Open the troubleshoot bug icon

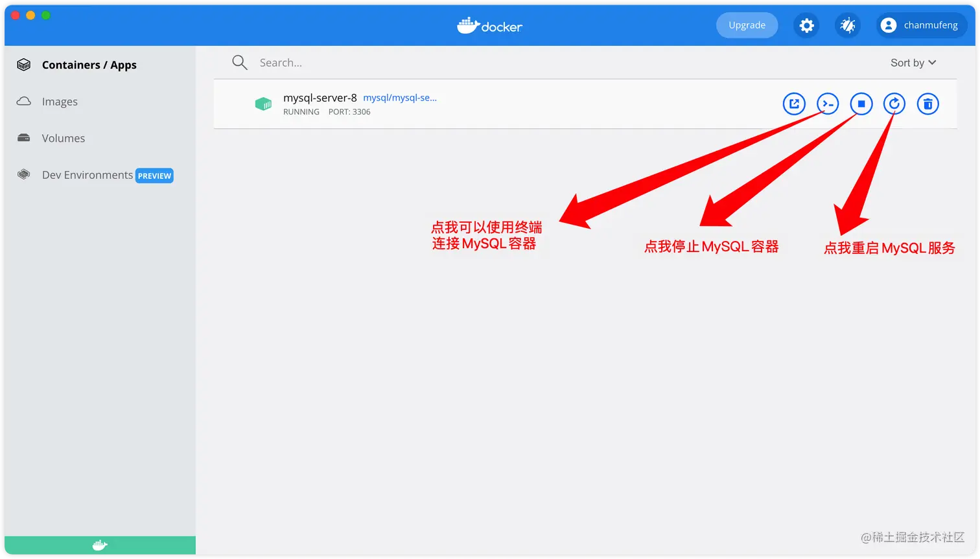click(x=848, y=25)
